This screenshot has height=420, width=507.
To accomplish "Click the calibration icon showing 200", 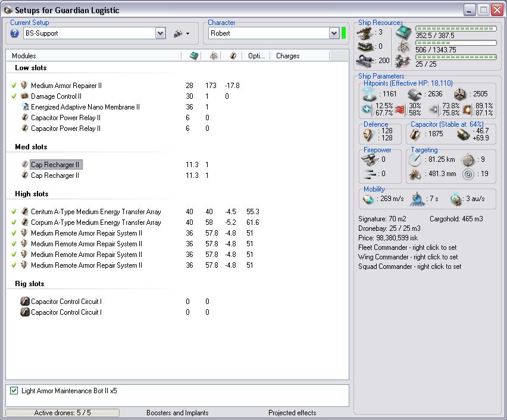I will (x=365, y=61).
